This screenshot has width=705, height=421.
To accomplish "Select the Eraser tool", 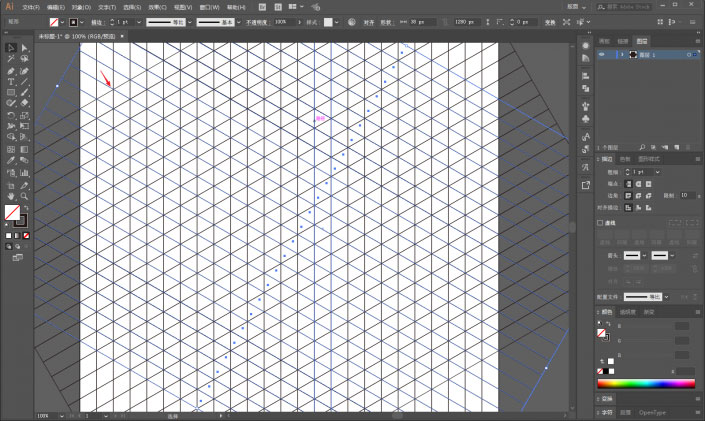I will click(x=24, y=103).
